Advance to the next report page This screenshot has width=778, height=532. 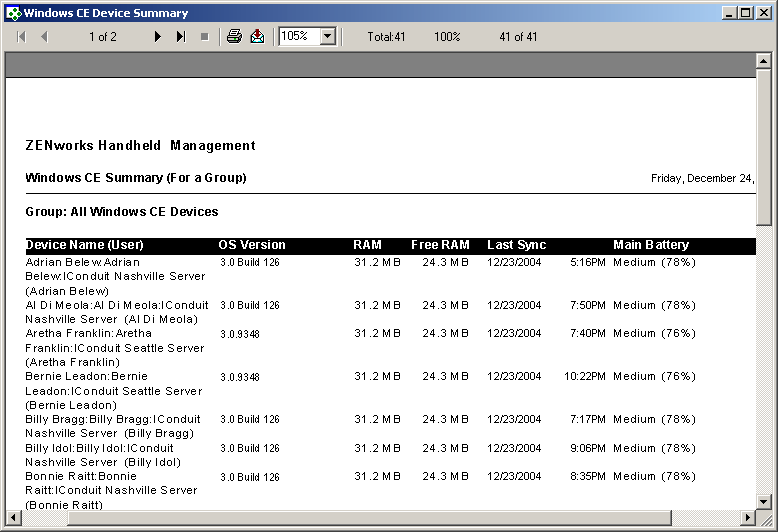click(x=158, y=37)
